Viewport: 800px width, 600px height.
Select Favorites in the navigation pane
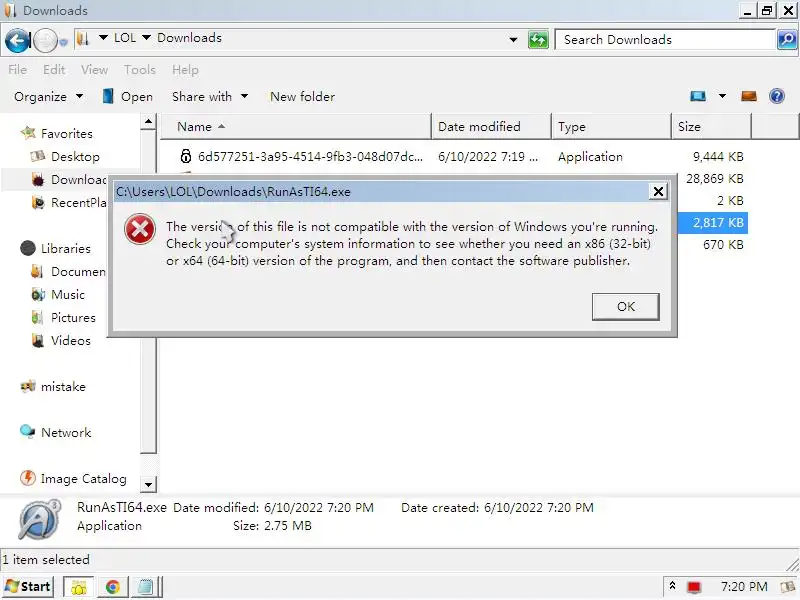pyautogui.click(x=66, y=134)
